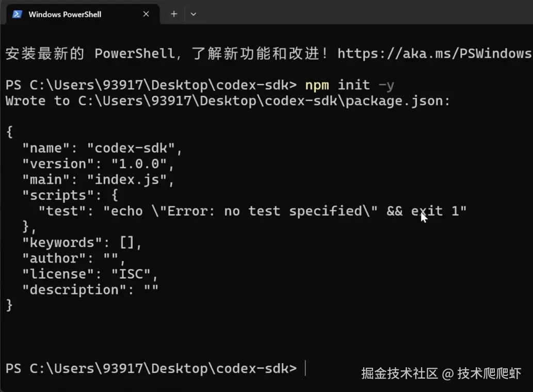Click the "keywords": [] line
The height and width of the screenshot is (392, 533).
tap(82, 242)
